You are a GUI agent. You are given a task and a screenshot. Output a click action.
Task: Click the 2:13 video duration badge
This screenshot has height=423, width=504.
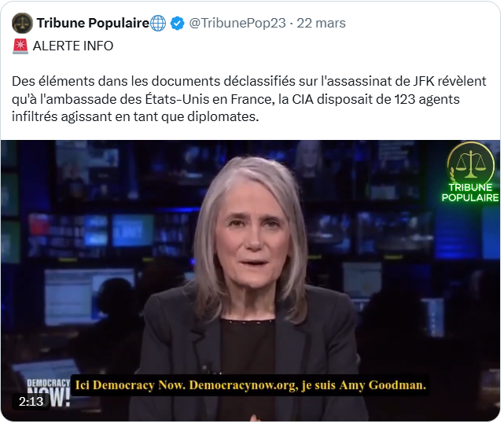tap(31, 402)
